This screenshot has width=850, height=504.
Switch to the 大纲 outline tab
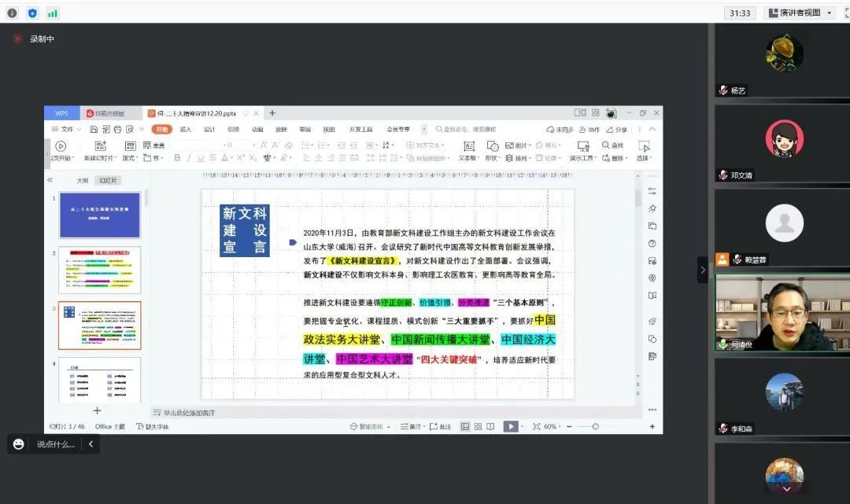(x=82, y=180)
